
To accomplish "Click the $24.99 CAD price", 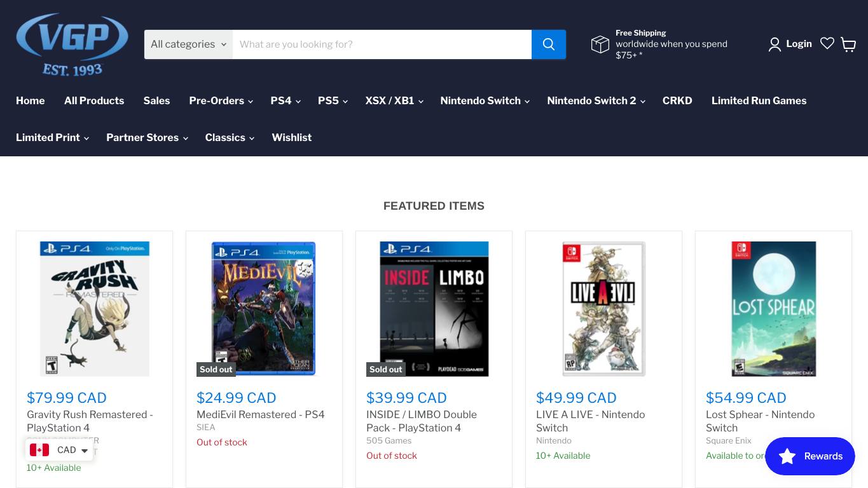I will [x=236, y=398].
